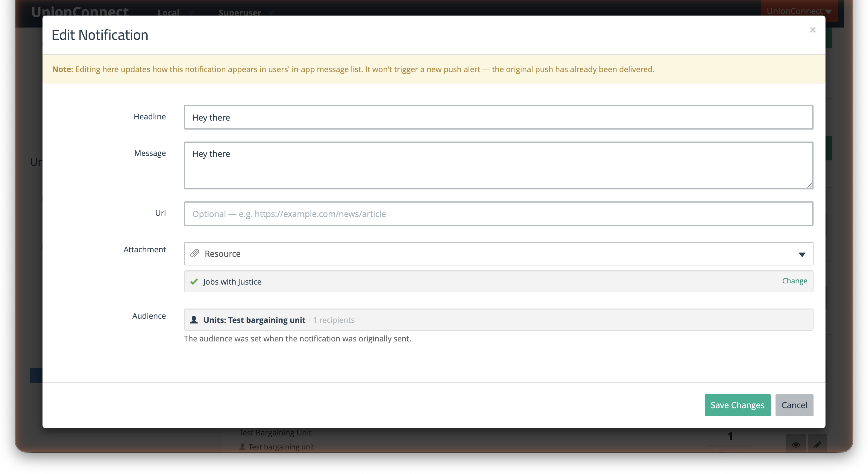868x474 pixels.
Task: Click the Cancel button
Action: tap(794, 405)
